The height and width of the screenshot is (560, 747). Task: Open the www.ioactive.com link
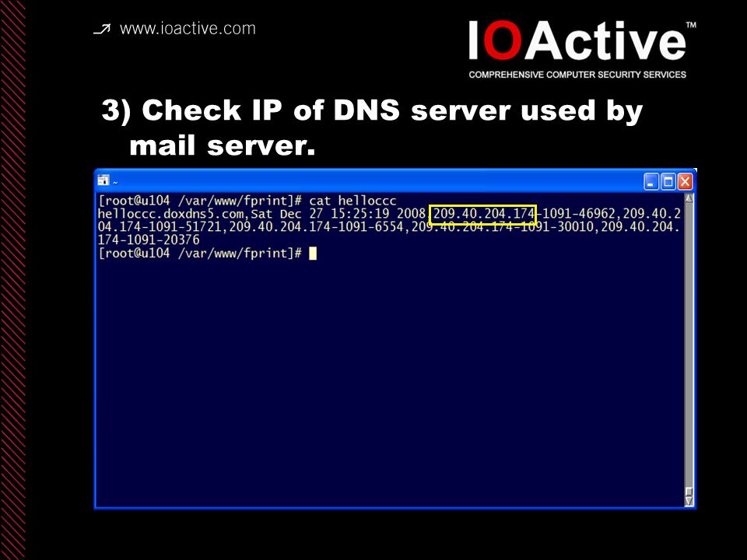click(188, 29)
